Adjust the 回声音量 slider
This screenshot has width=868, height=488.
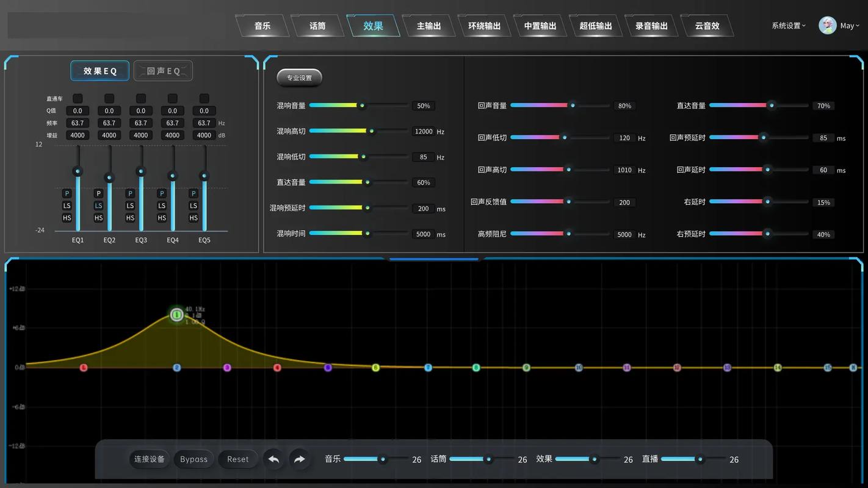560,106
